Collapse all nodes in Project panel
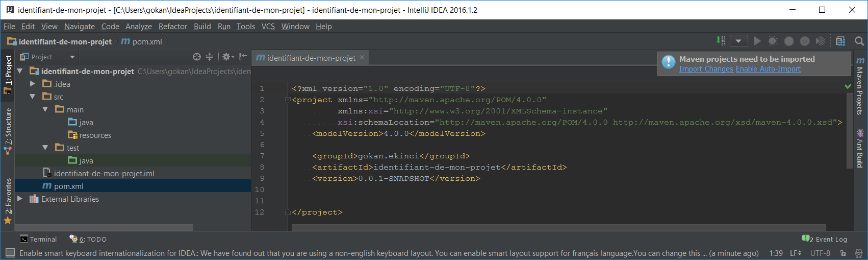Image resolution: width=868 pixels, height=260 pixels. pos(210,57)
